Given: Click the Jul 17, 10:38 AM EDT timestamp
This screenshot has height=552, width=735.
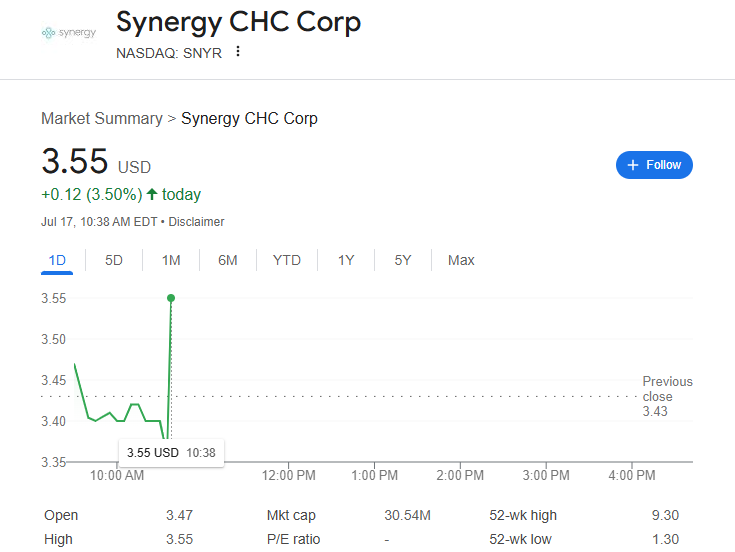Looking at the screenshot, I should 99,222.
